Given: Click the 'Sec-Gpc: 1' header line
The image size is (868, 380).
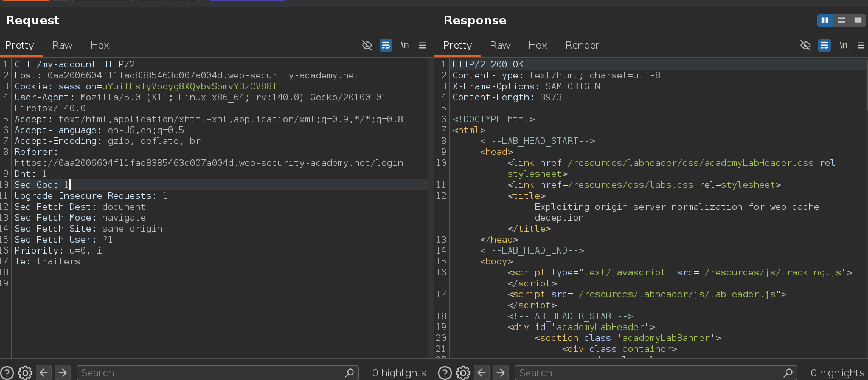Looking at the screenshot, I should 42,185.
